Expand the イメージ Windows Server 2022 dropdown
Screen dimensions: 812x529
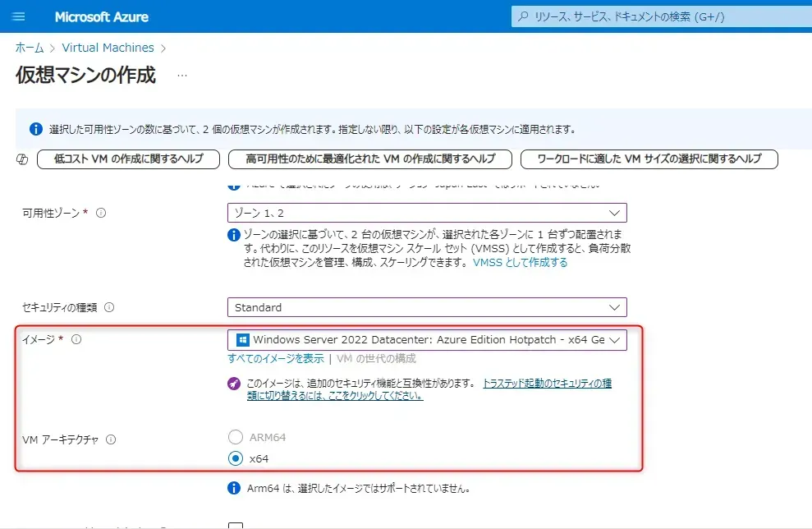pos(427,340)
